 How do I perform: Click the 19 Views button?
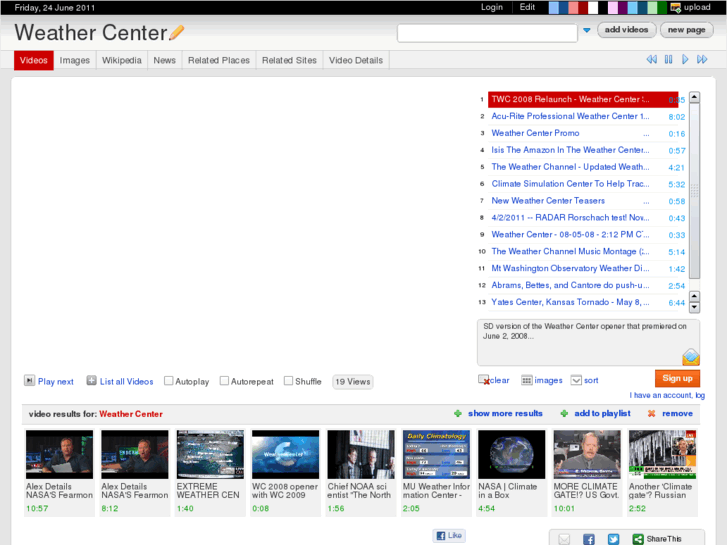353,382
